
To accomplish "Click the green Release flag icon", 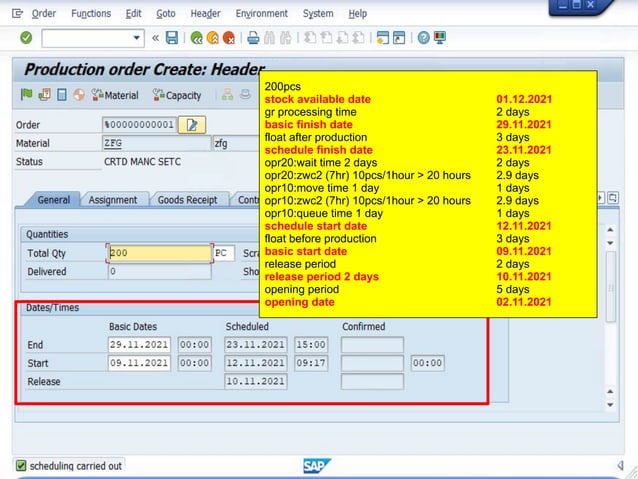I will [26, 96].
